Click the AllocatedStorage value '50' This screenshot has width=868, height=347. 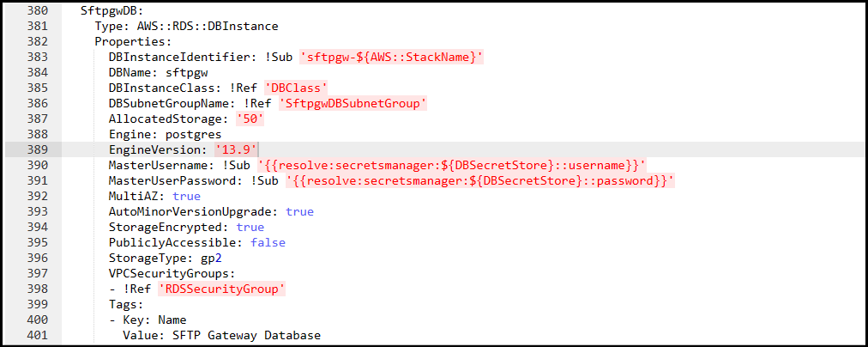tap(250, 119)
